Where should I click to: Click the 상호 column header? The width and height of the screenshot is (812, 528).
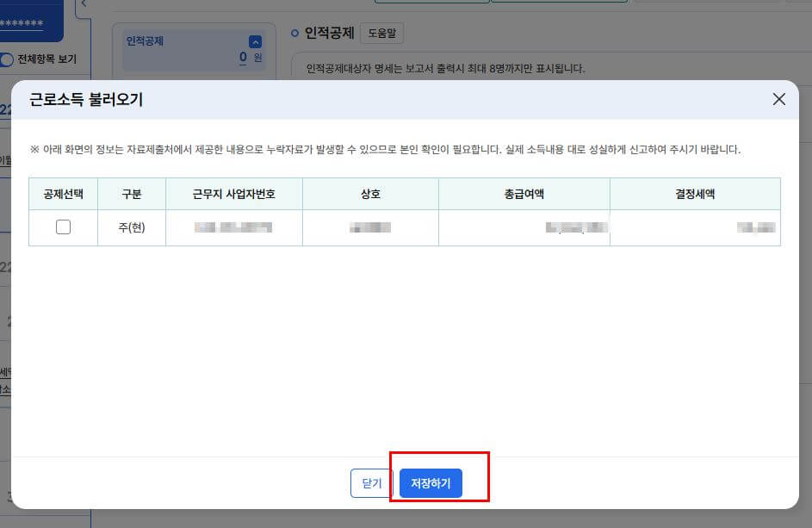[369, 193]
